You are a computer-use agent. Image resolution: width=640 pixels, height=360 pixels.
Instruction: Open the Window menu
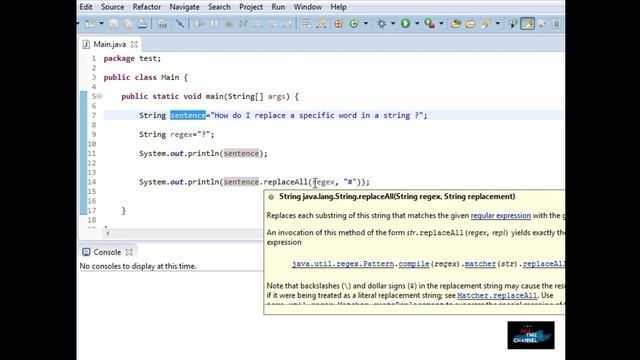(x=308, y=7)
